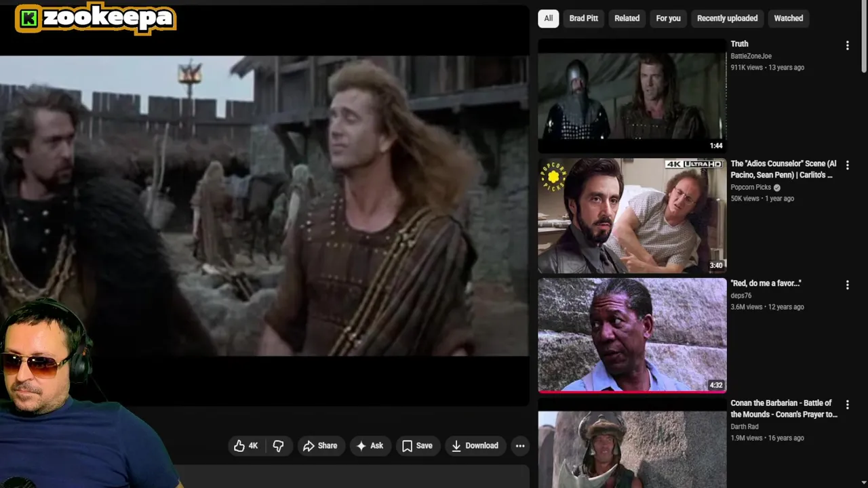Visit the deps76 channel
Image resolution: width=868 pixels, height=488 pixels.
(x=741, y=296)
